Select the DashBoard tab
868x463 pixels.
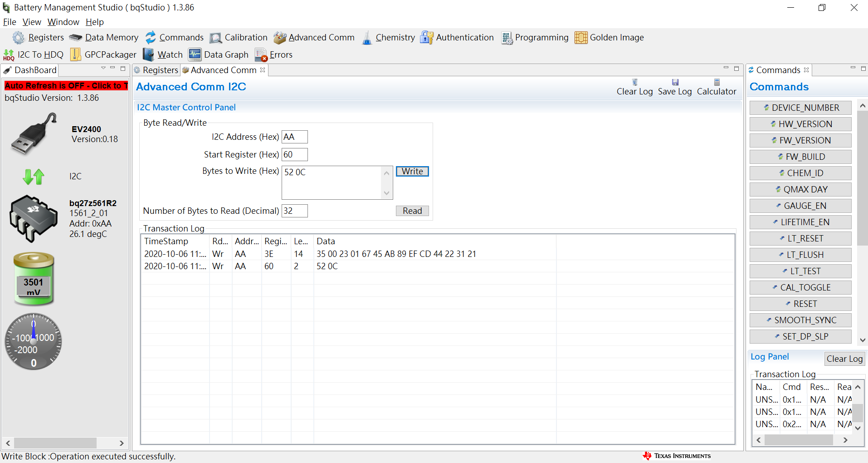[x=30, y=70]
